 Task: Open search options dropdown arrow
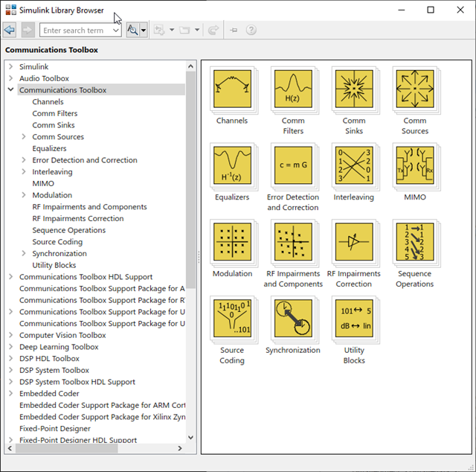[144, 30]
